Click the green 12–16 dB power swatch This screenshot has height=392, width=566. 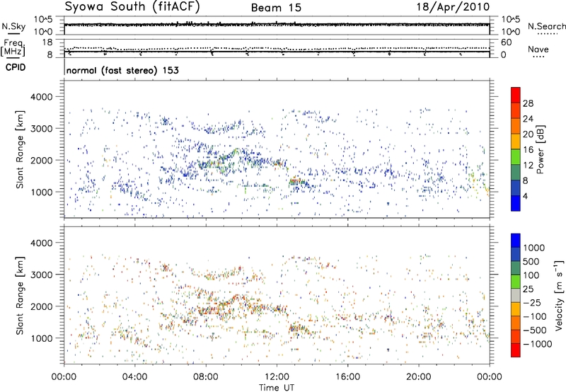click(516, 156)
